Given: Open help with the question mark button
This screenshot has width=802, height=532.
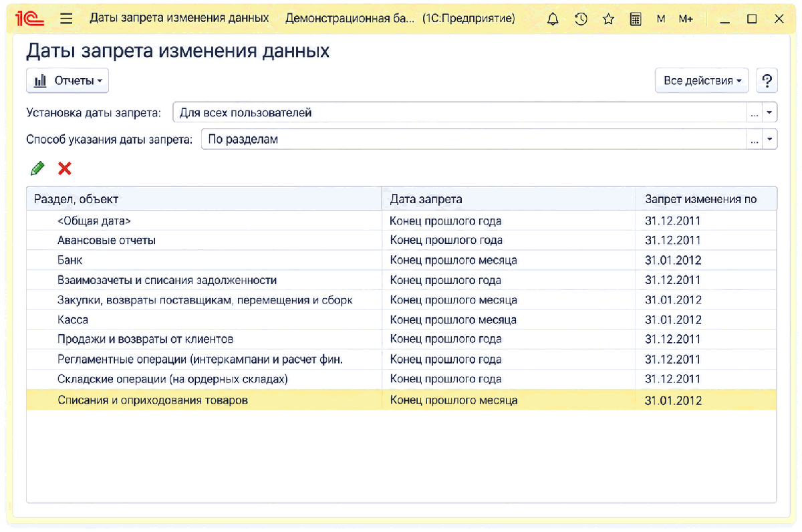Looking at the screenshot, I should (x=767, y=81).
